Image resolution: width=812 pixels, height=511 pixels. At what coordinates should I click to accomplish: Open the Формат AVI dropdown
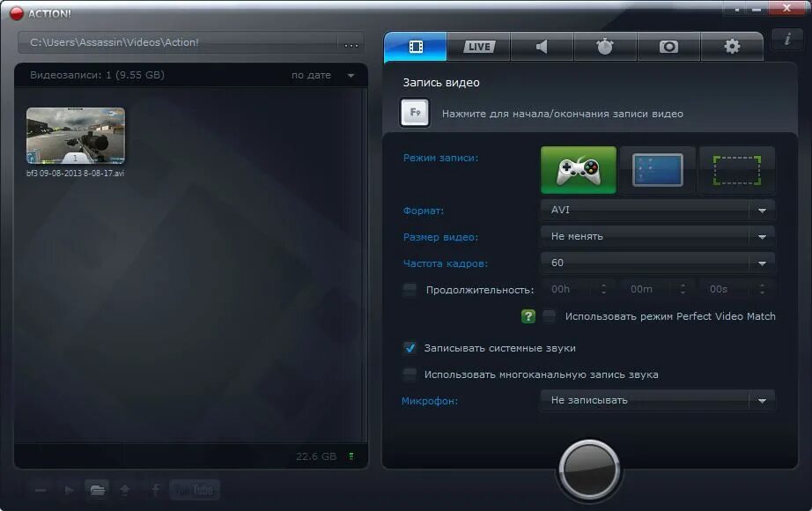[x=658, y=210]
